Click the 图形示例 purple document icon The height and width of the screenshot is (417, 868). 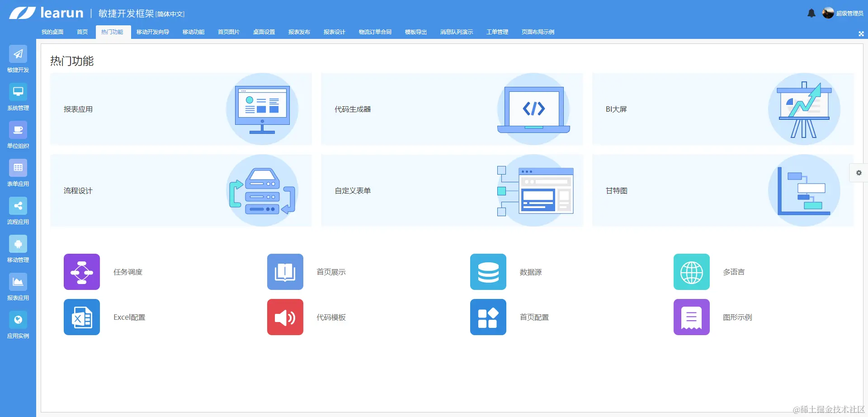pos(692,317)
